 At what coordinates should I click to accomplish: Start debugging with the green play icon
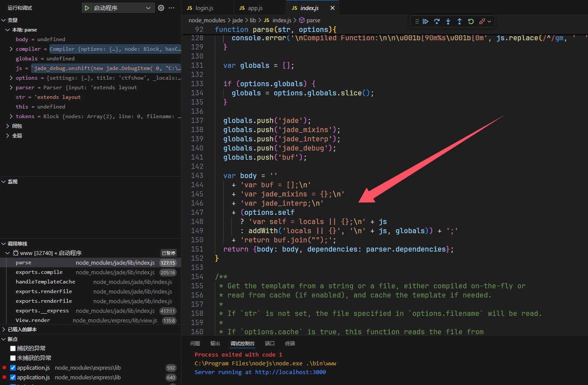[87, 8]
